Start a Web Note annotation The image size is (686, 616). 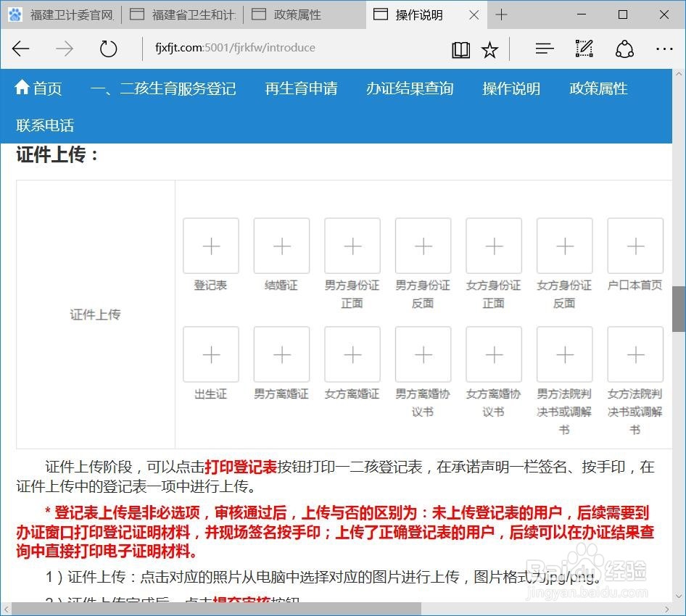pyautogui.click(x=584, y=49)
